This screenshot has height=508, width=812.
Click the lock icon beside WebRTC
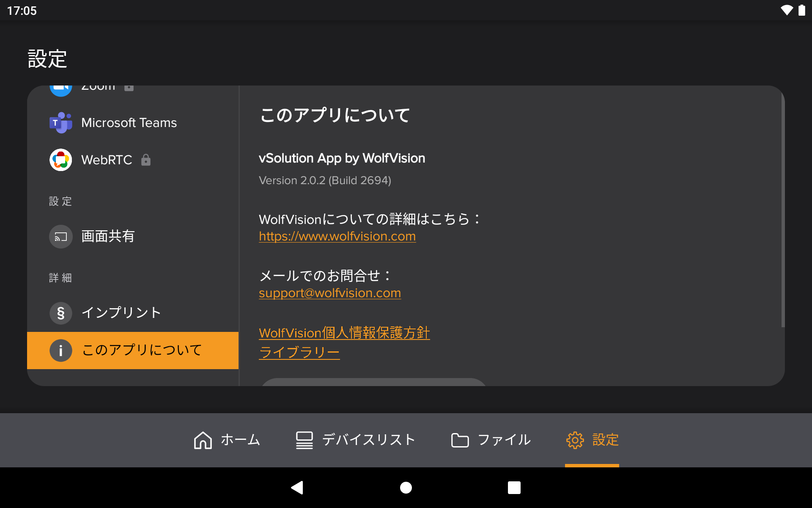146,160
